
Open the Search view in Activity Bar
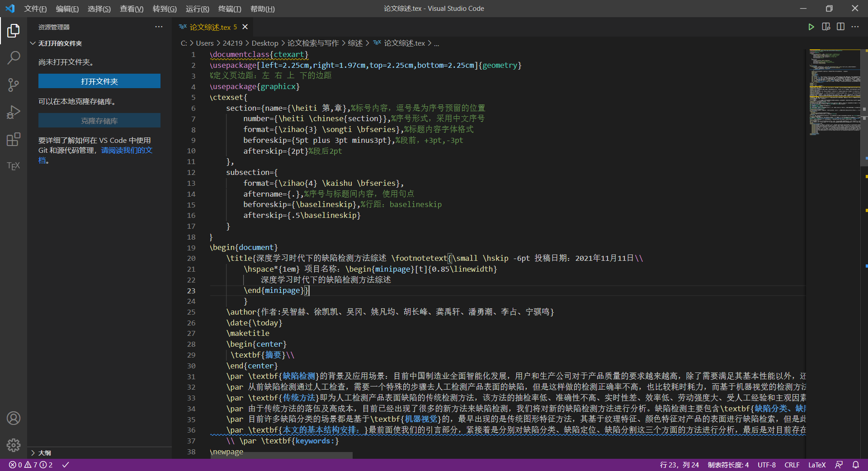point(13,58)
